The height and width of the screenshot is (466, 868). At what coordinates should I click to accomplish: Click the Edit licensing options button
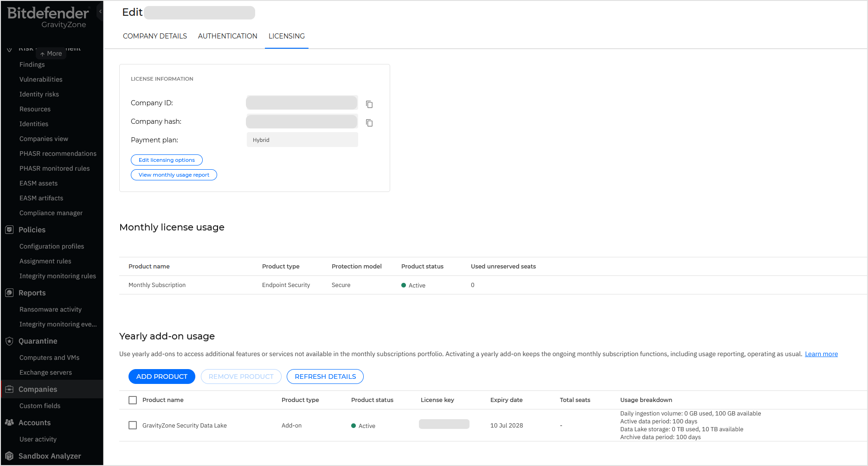point(167,160)
